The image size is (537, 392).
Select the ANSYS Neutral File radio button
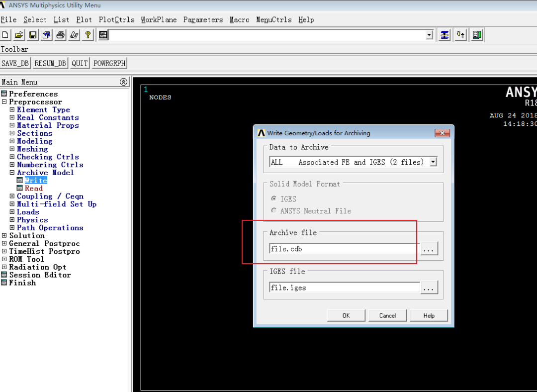tap(273, 210)
